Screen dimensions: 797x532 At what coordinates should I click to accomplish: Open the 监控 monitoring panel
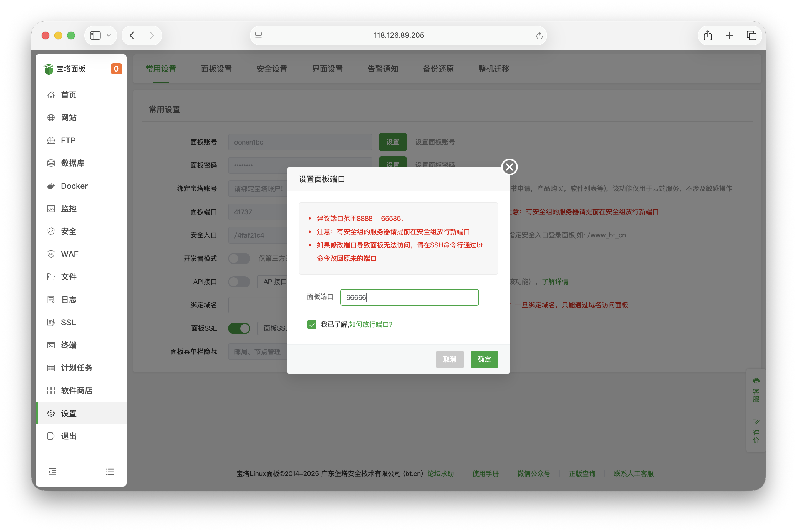(69, 208)
